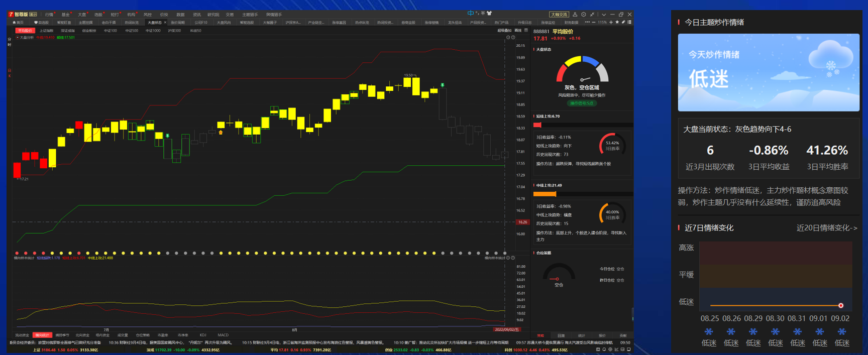Click the 888881 stock code
868x355 pixels.
tap(541, 31)
